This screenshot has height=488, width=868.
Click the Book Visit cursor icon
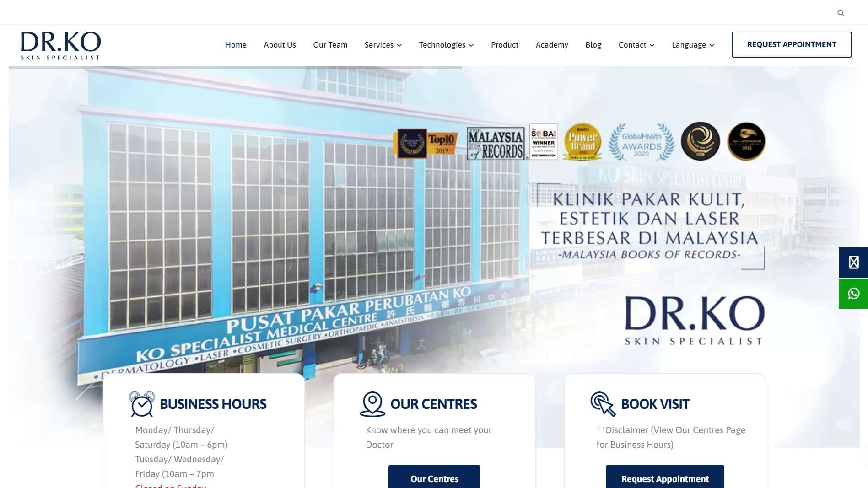603,404
